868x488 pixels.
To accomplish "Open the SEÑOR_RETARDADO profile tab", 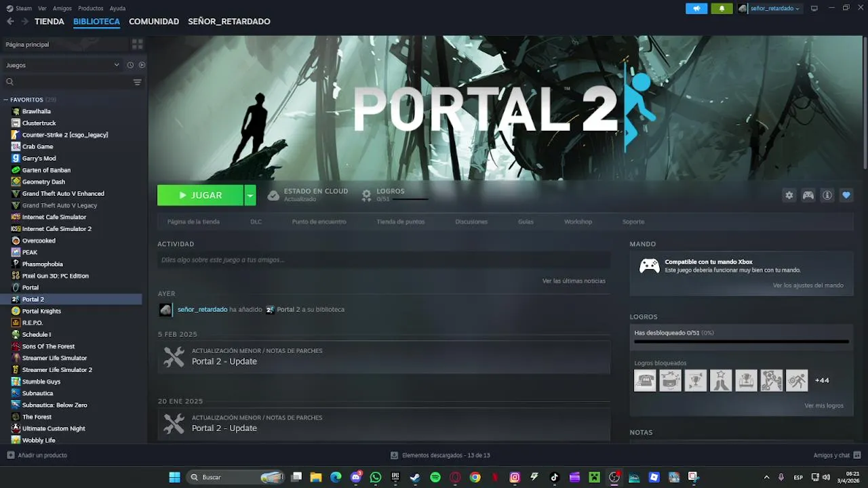I will (229, 22).
